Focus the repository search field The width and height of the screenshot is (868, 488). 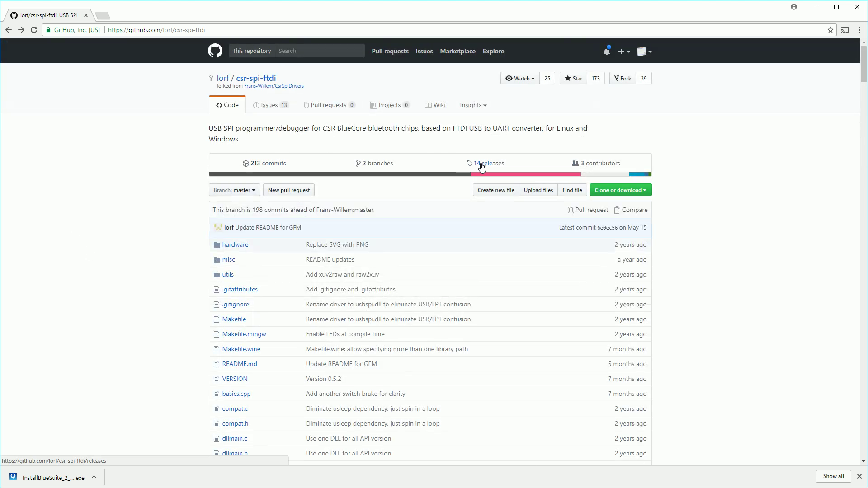pyautogui.click(x=320, y=51)
